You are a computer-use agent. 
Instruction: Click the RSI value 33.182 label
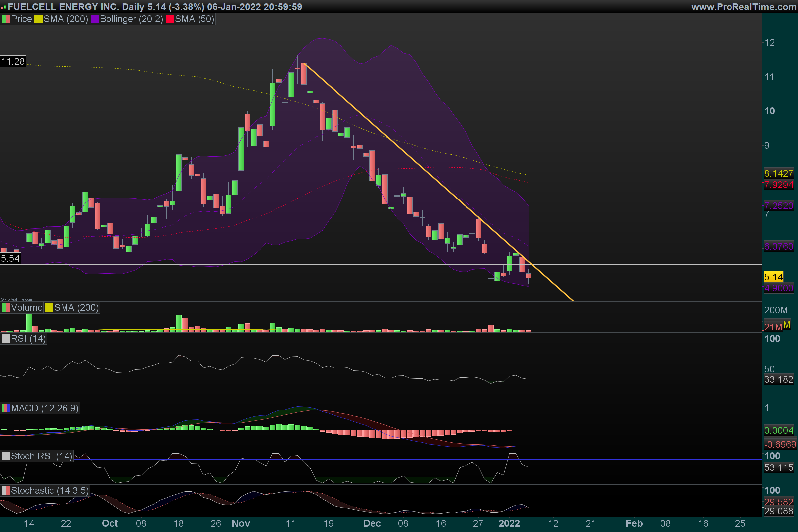[x=778, y=379]
